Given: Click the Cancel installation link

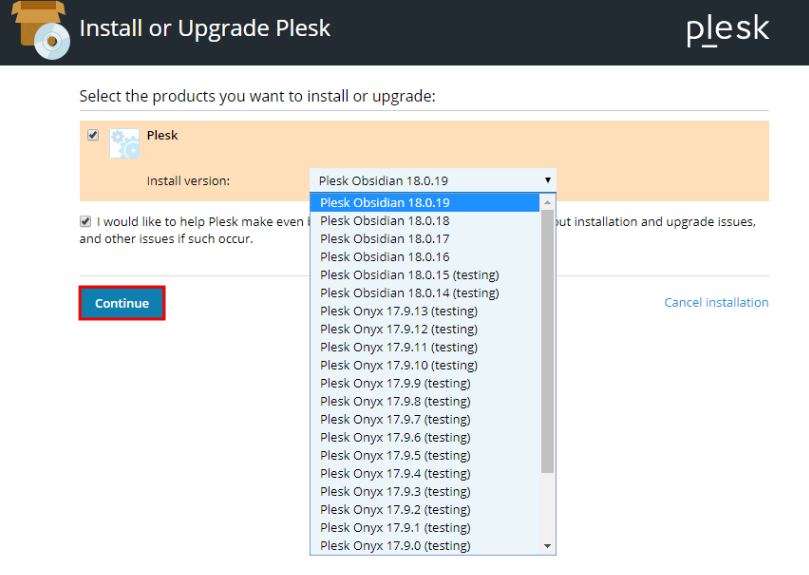Looking at the screenshot, I should pos(716,302).
